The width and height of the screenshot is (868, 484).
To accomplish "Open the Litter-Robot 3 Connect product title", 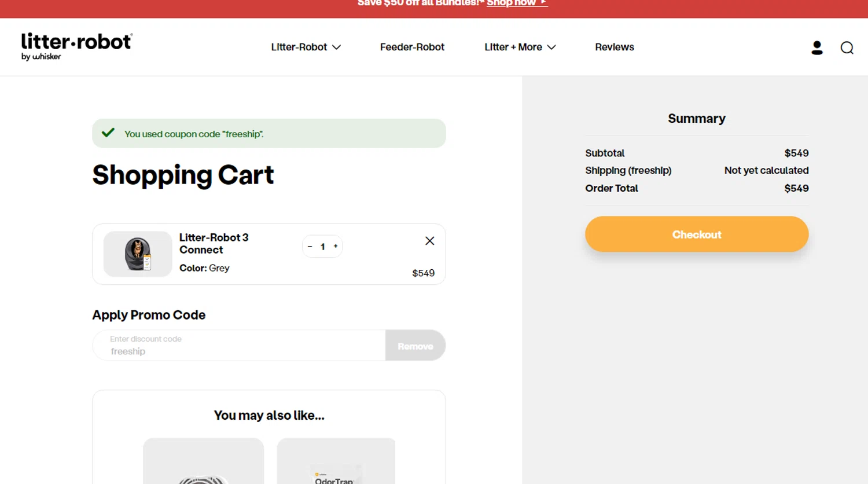I will click(x=214, y=244).
